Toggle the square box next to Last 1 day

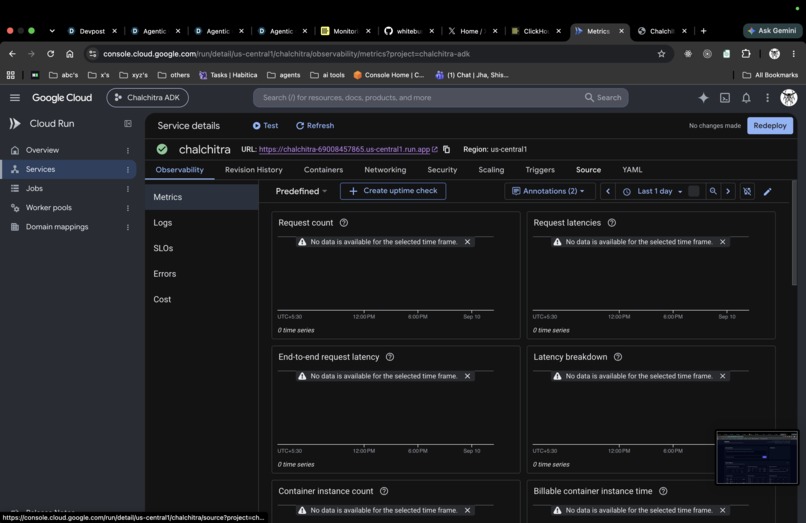click(x=693, y=191)
